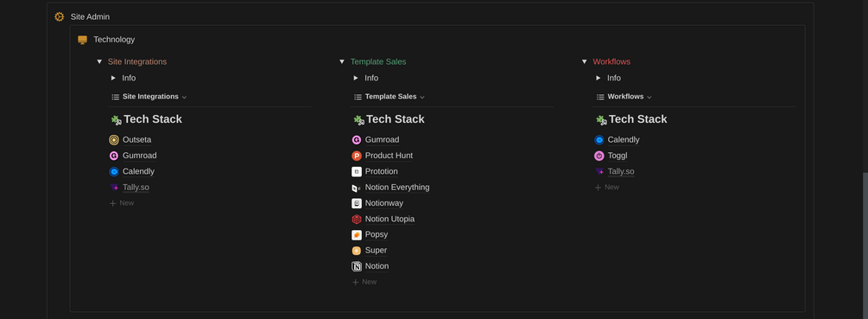Open the Notion page entry

[377, 266]
